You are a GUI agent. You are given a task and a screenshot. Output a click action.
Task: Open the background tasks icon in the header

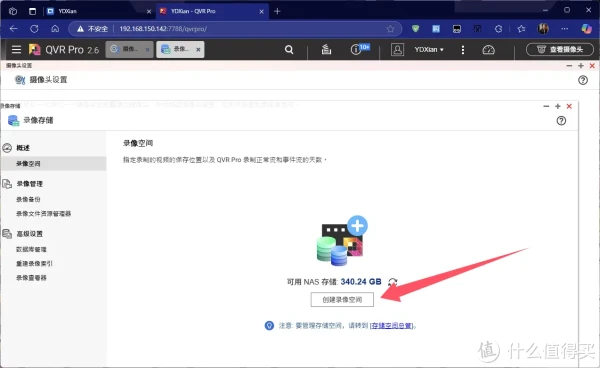point(326,49)
